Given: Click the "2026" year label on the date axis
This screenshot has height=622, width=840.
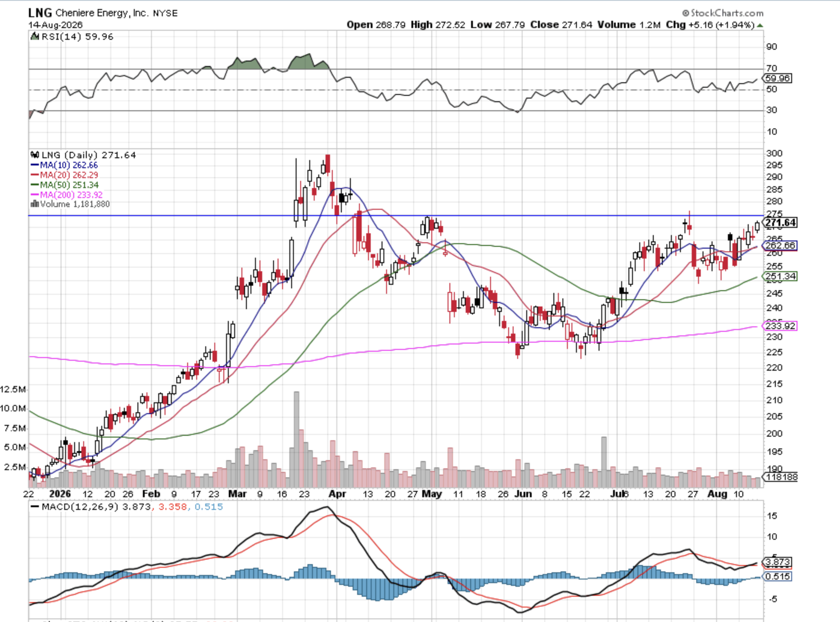Looking at the screenshot, I should tap(60, 494).
